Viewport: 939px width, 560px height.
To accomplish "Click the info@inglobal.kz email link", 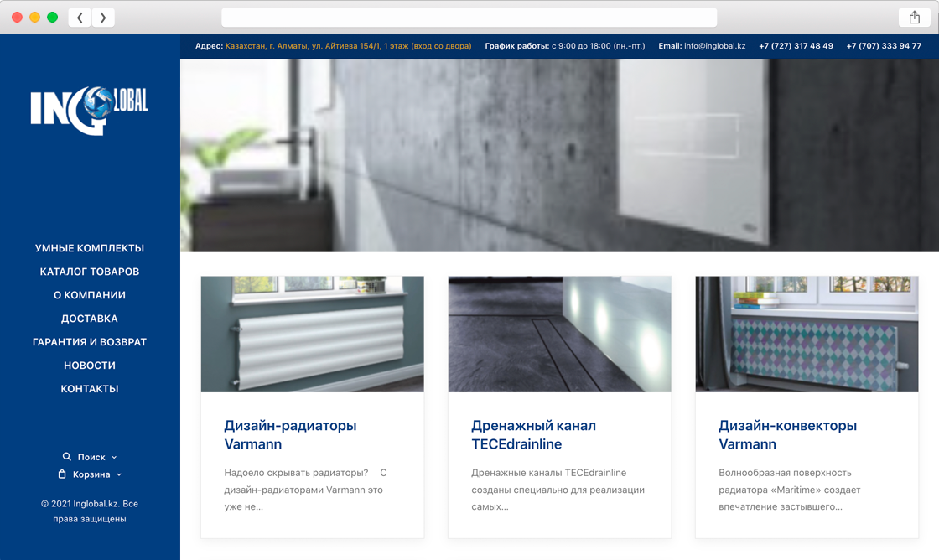I will [x=714, y=46].
